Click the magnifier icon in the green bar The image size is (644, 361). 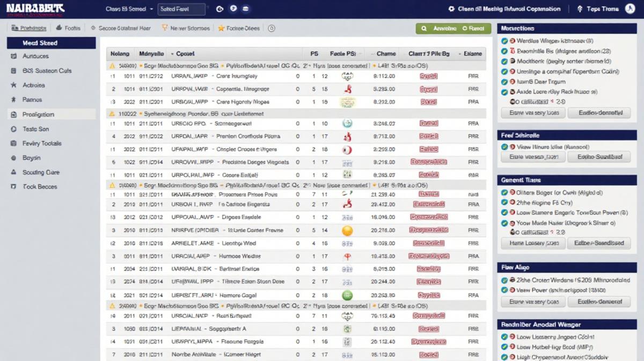click(425, 28)
